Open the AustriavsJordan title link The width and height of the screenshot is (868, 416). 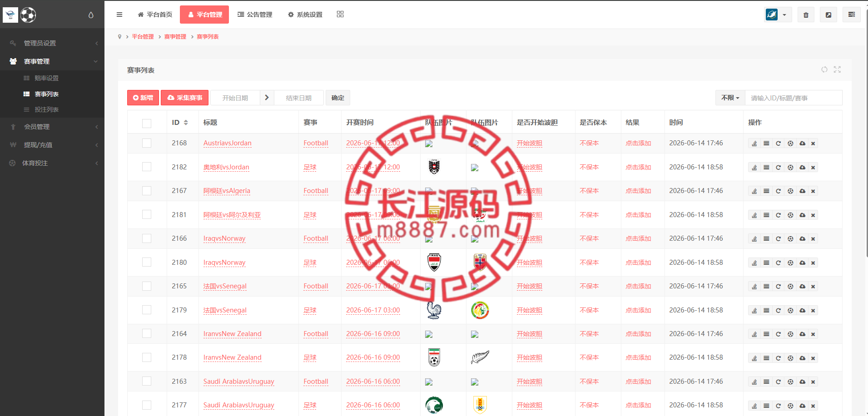coord(227,143)
